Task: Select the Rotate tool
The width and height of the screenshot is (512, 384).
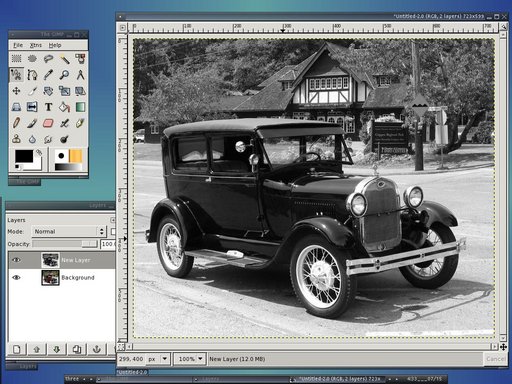Action: (48, 91)
